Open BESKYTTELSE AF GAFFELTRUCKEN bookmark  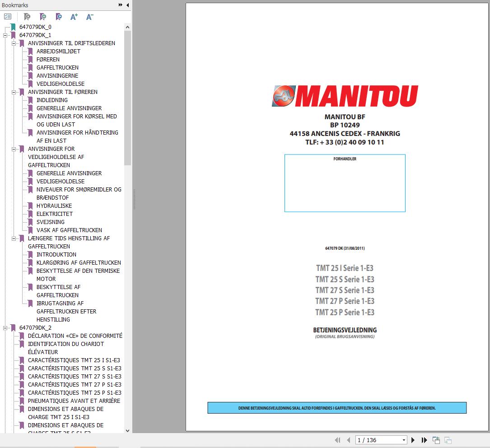58,291
